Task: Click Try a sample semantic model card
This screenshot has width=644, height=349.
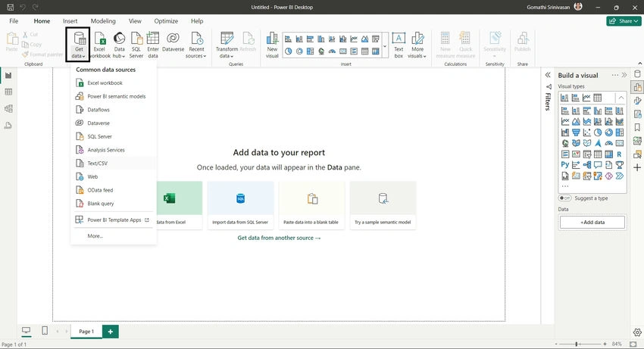Action: [x=383, y=205]
